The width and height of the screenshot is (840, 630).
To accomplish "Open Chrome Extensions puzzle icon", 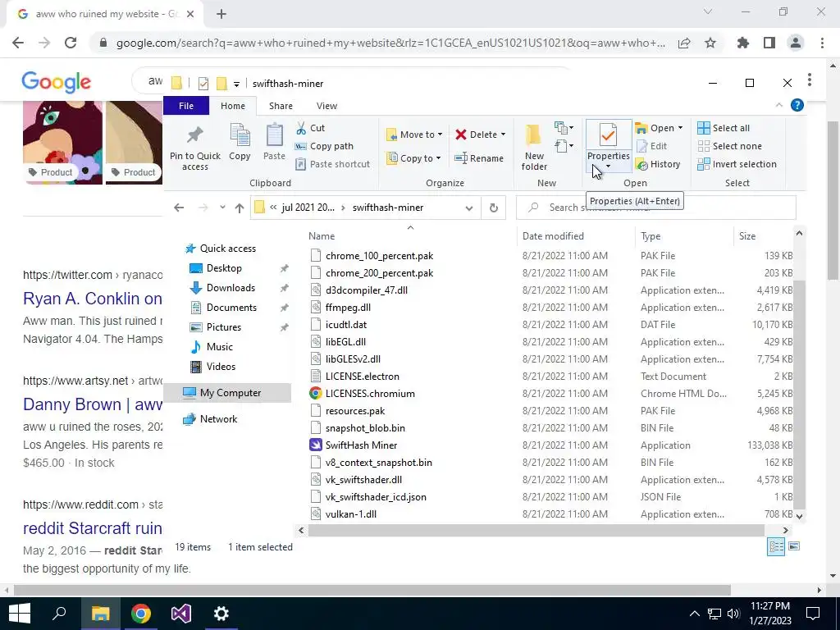I will point(743,43).
